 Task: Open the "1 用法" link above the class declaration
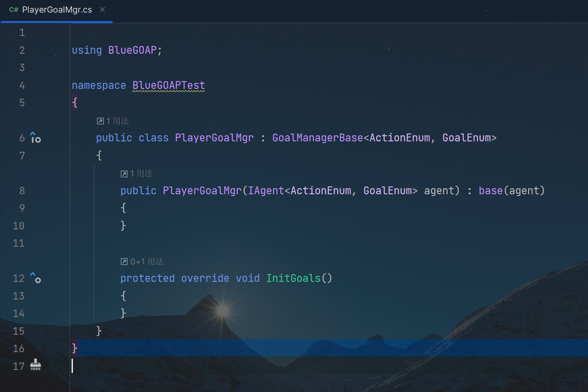coord(118,121)
